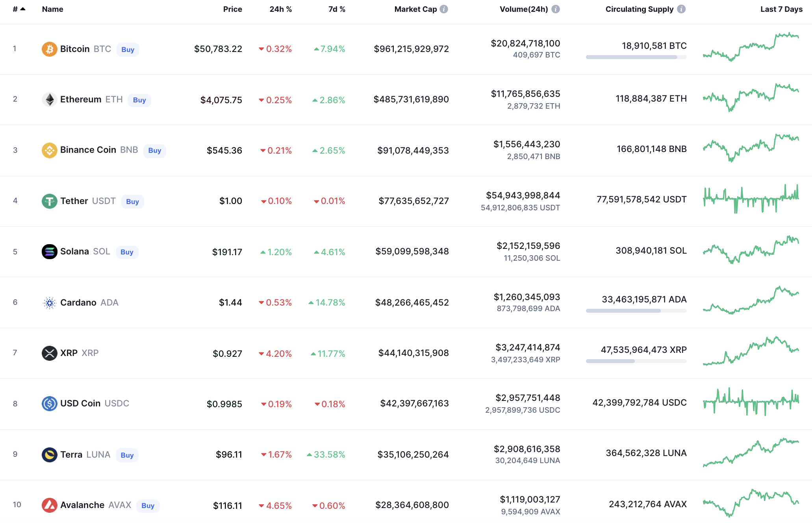Open the Market Cap info tooltip icon
Viewport: 812px width, 523px height.
pos(444,9)
